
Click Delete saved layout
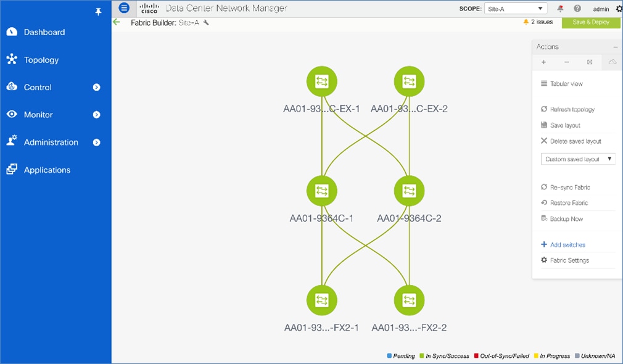tap(571, 141)
